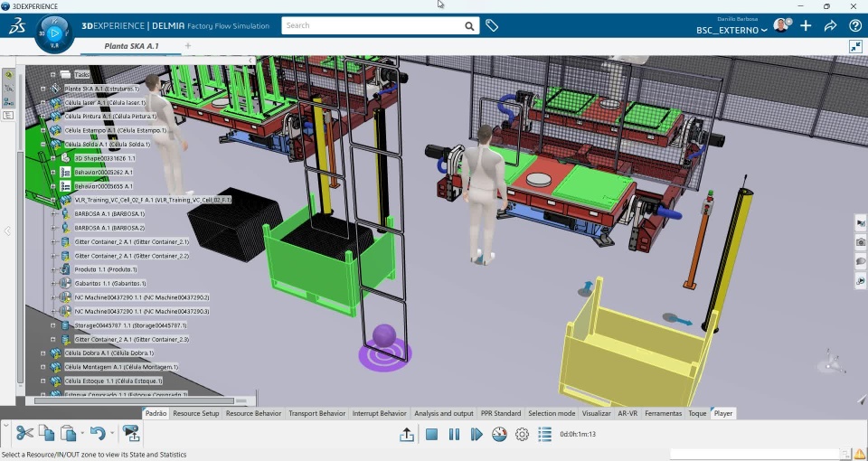
Task: Open the tag icon next to search
Action: (x=492, y=25)
